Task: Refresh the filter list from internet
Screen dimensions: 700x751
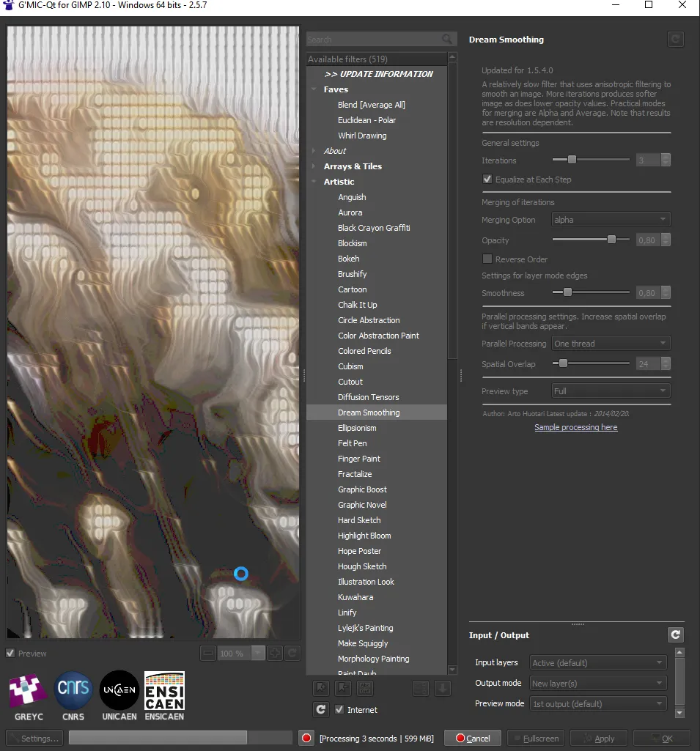Action: click(321, 709)
